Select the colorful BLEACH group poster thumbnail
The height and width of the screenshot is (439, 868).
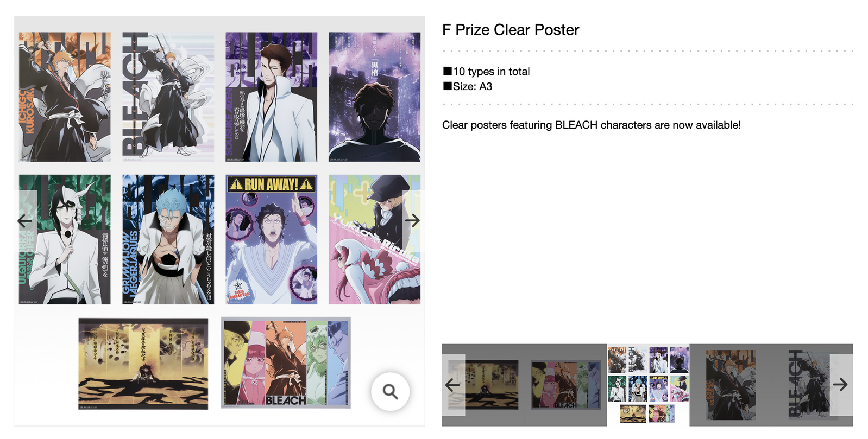coord(566,385)
